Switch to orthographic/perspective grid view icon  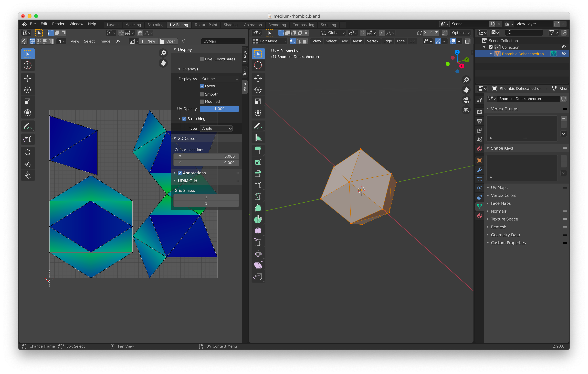[x=466, y=110]
